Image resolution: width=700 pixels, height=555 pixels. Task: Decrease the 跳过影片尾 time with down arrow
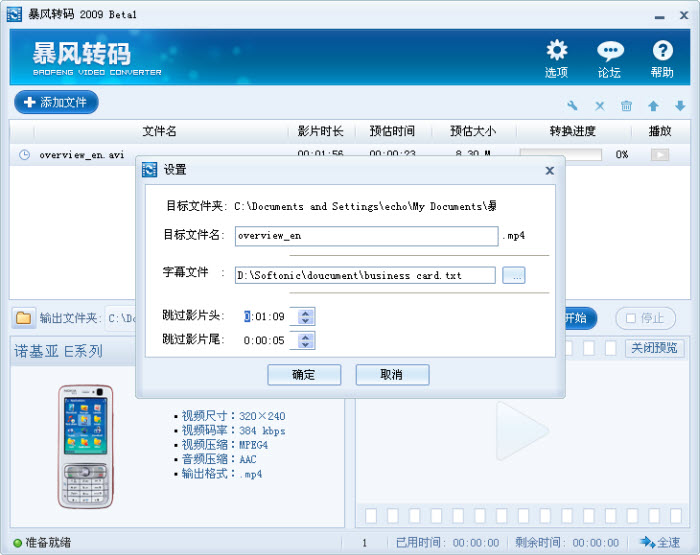click(305, 344)
